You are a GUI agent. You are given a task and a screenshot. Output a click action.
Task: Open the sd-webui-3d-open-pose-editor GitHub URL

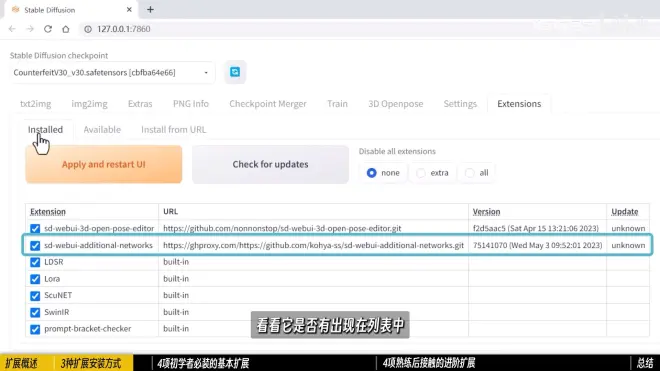point(282,228)
